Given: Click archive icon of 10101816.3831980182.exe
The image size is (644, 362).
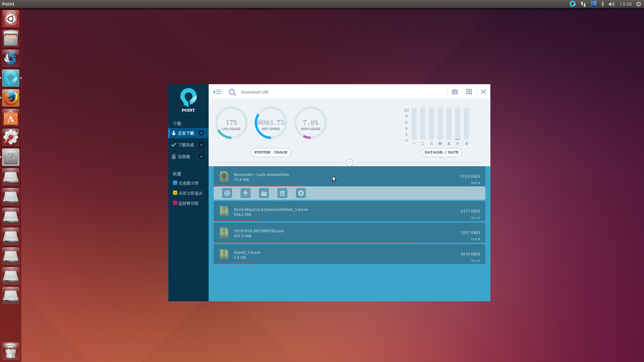Looking at the screenshot, I should tap(224, 233).
